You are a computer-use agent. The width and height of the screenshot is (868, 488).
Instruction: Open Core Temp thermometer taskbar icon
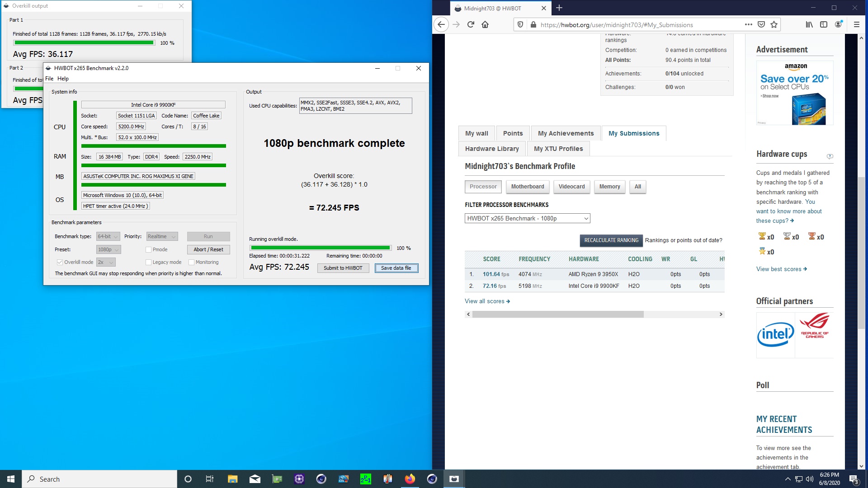(387, 479)
